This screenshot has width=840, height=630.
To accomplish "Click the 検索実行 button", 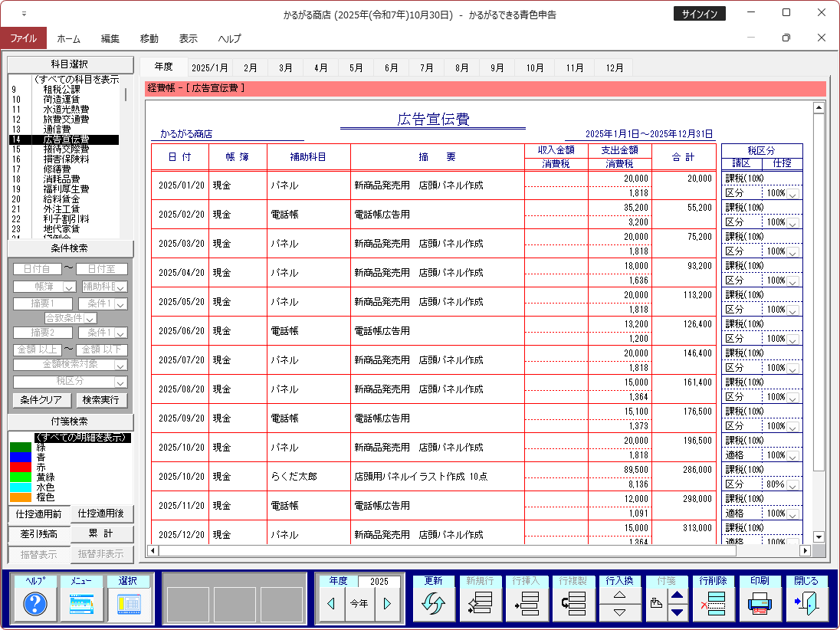I will (x=102, y=400).
